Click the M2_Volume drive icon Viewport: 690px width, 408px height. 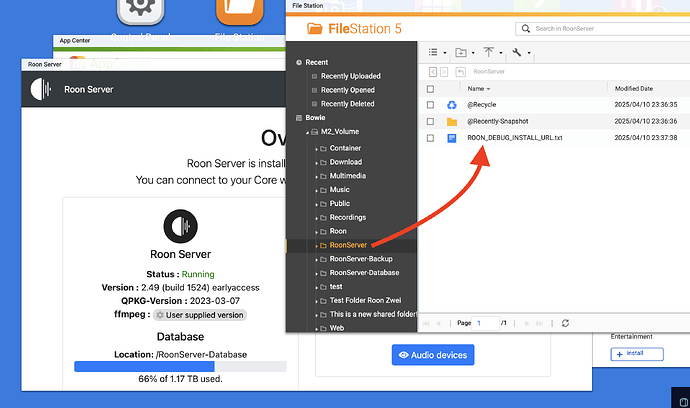[315, 132]
